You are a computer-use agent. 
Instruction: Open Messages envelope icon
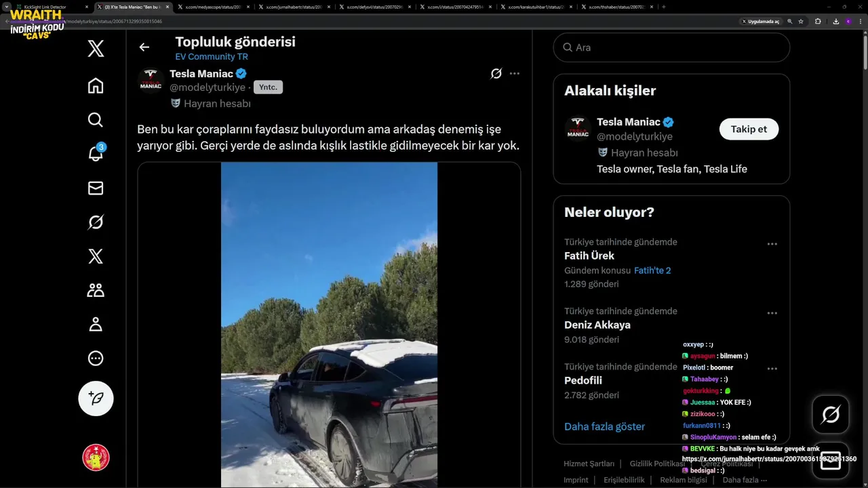tap(96, 188)
